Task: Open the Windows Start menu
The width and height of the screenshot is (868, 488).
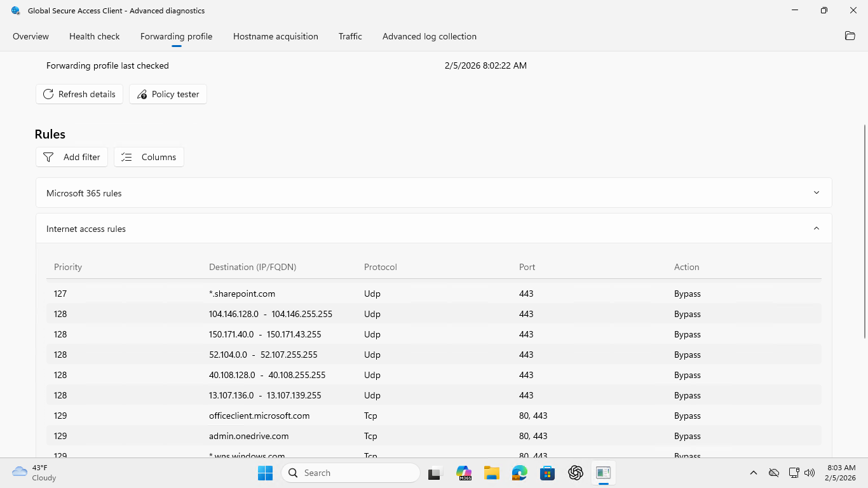Action: (265, 473)
